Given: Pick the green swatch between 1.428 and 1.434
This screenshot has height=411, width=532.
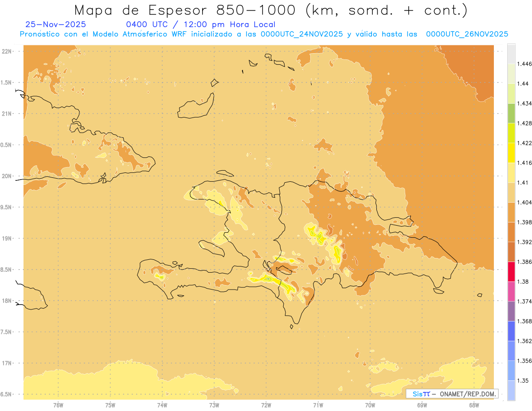Looking at the screenshot, I should tap(511, 113).
